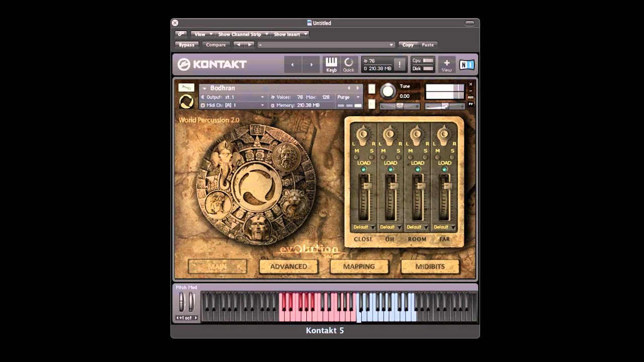
Task: Mute the FAR mic channel
Action: click(437, 157)
